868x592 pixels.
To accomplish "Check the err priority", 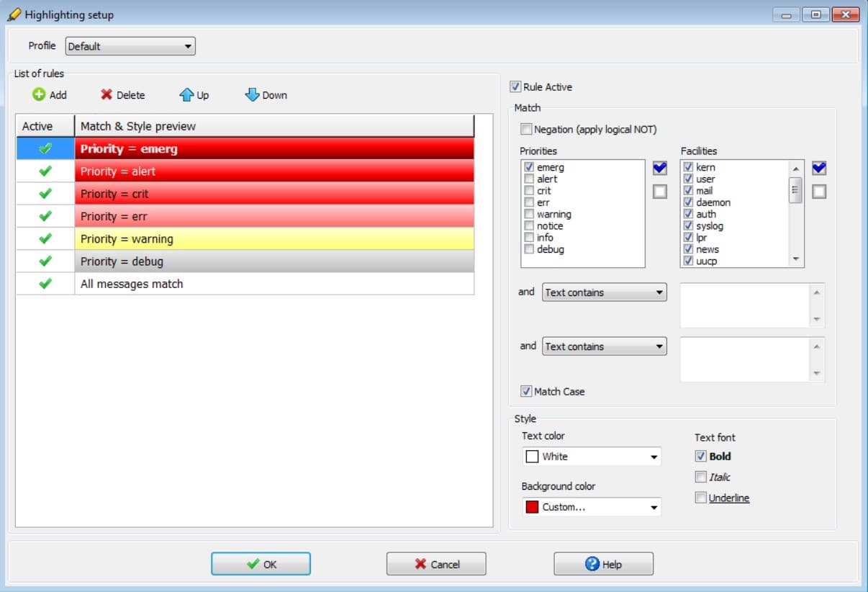I will pos(529,202).
